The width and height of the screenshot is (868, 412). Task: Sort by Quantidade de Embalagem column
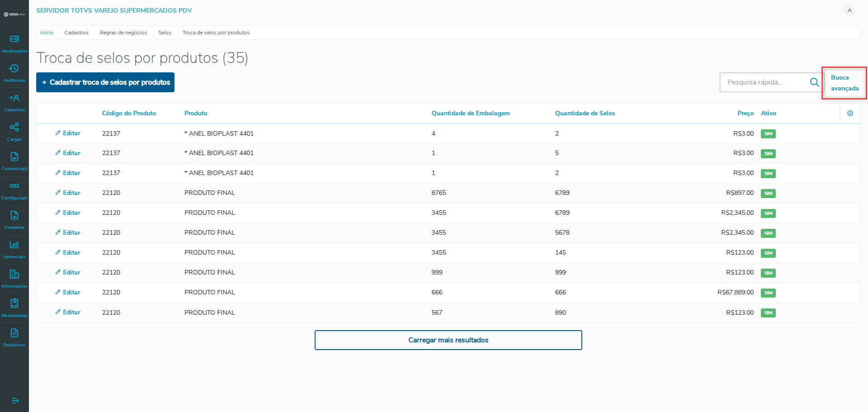click(x=471, y=114)
